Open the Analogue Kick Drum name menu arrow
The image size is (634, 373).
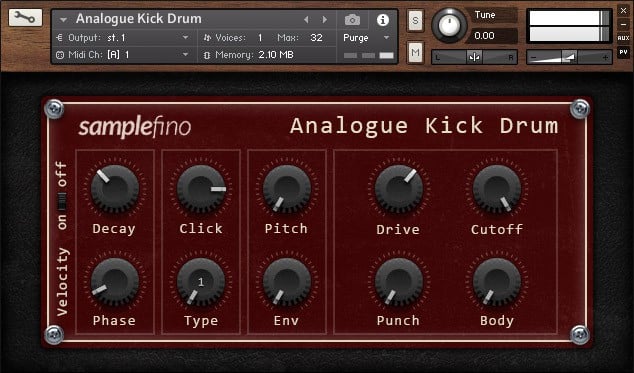click(63, 19)
